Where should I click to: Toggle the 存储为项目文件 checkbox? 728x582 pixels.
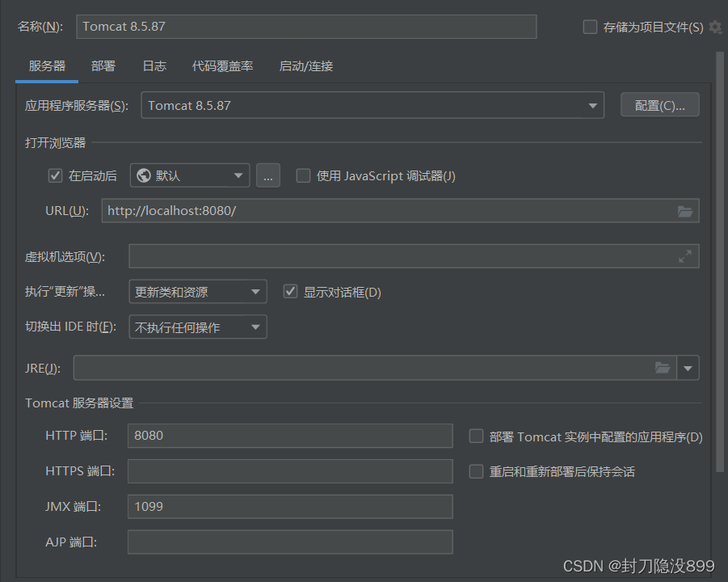point(590,27)
